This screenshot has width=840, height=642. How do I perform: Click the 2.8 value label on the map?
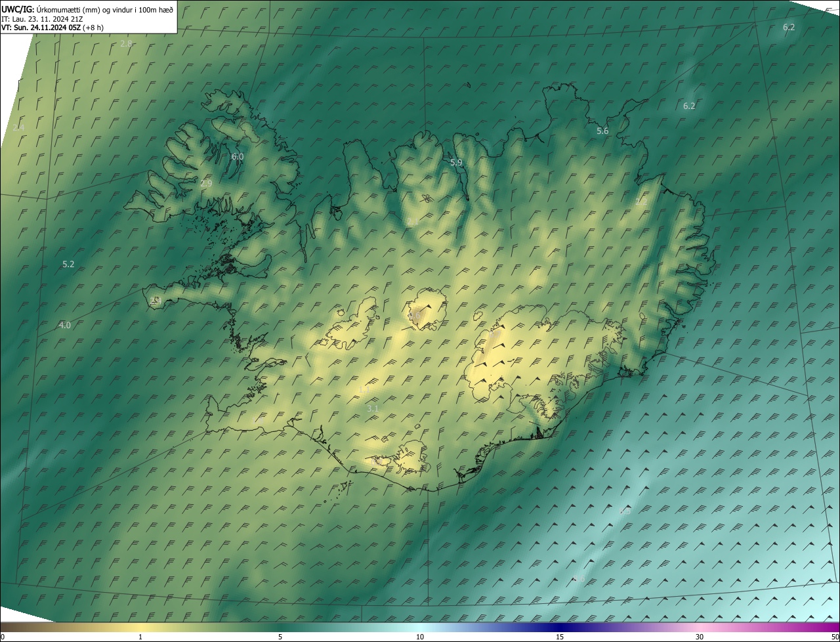126,43
